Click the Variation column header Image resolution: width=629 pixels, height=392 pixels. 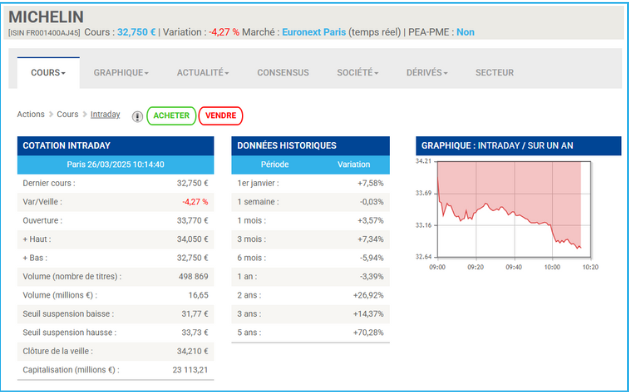[x=353, y=165]
